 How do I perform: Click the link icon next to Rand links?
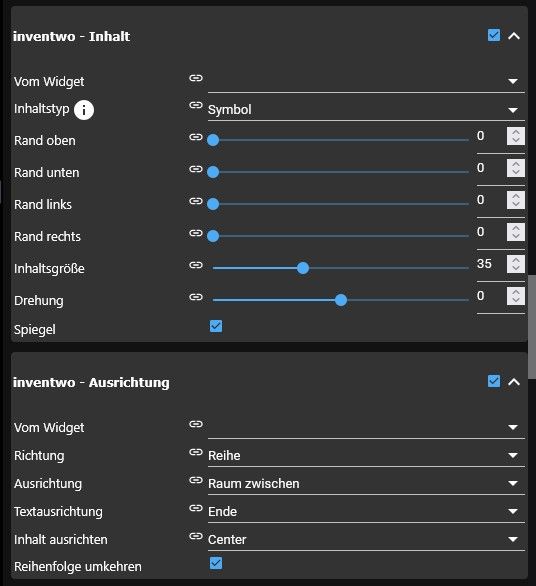pyautogui.click(x=195, y=201)
